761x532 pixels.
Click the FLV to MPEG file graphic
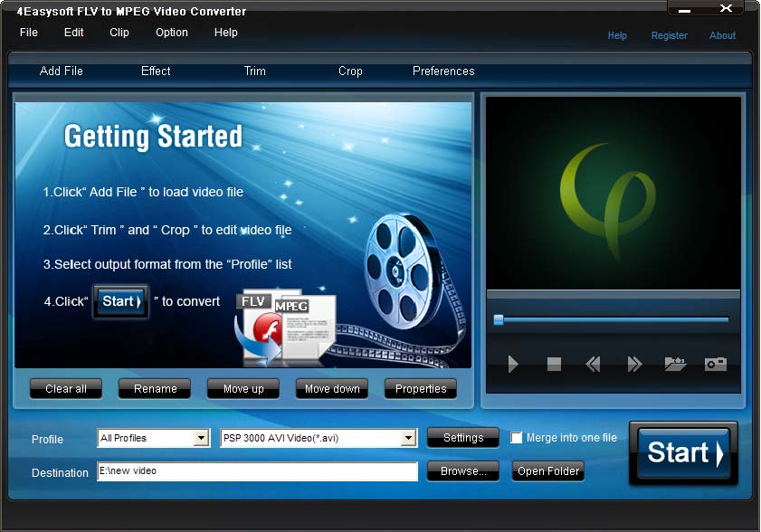point(285,325)
